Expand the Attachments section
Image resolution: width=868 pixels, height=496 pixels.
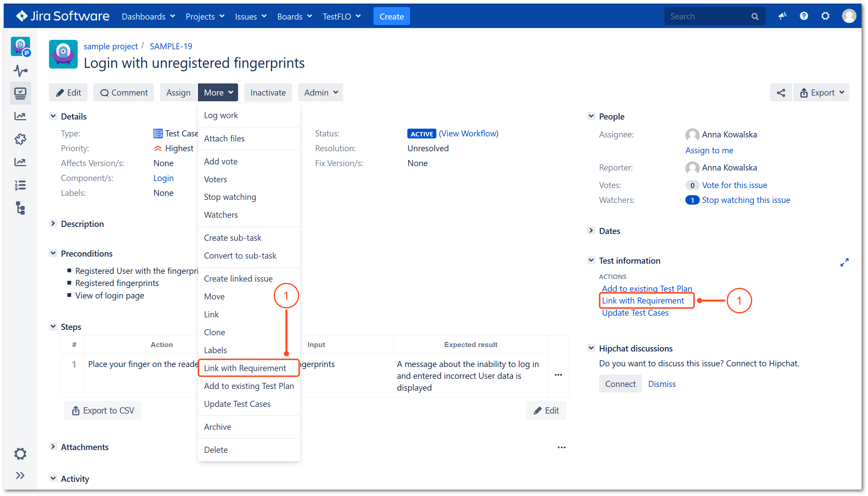[53, 447]
